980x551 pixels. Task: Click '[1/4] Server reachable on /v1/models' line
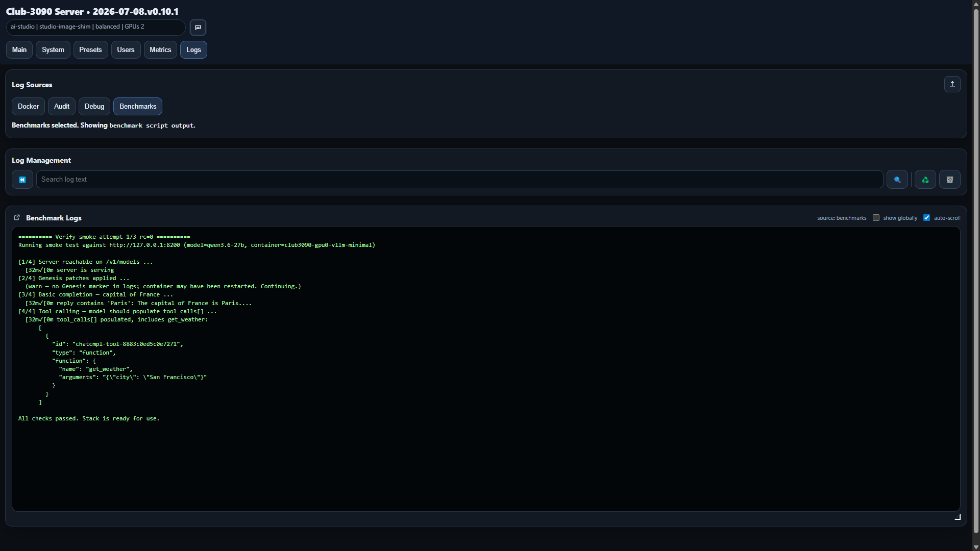[86, 262]
